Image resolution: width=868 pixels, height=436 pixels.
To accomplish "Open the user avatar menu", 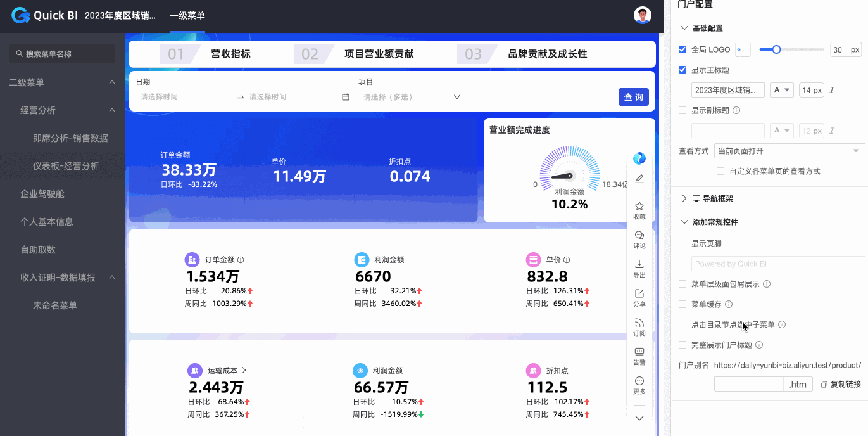I will pos(643,15).
